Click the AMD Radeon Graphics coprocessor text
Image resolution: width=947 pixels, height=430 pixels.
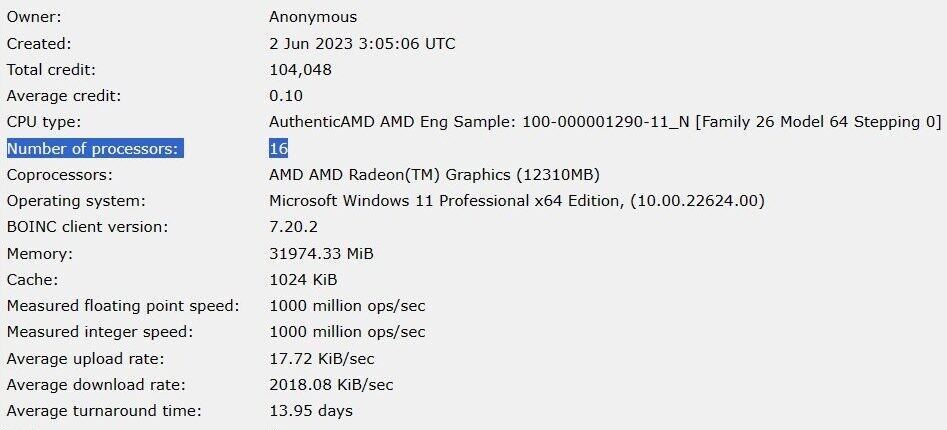click(x=434, y=174)
